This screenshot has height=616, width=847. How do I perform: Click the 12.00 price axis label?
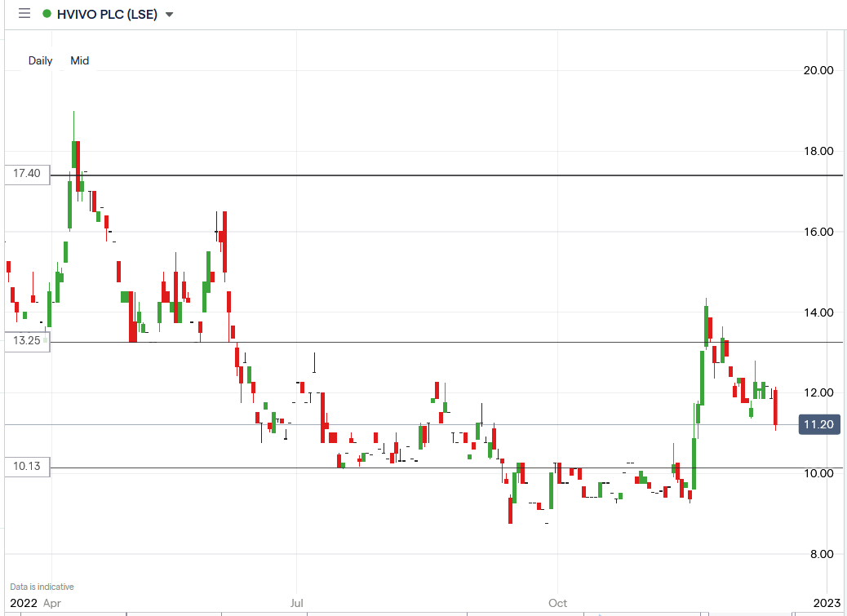tap(818, 392)
